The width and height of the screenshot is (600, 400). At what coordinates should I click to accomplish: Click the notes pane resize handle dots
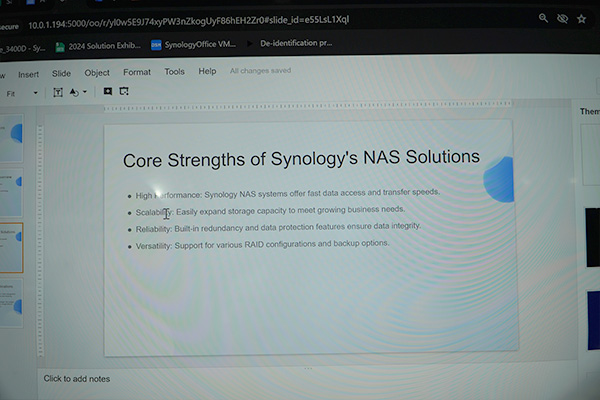pyautogui.click(x=308, y=369)
